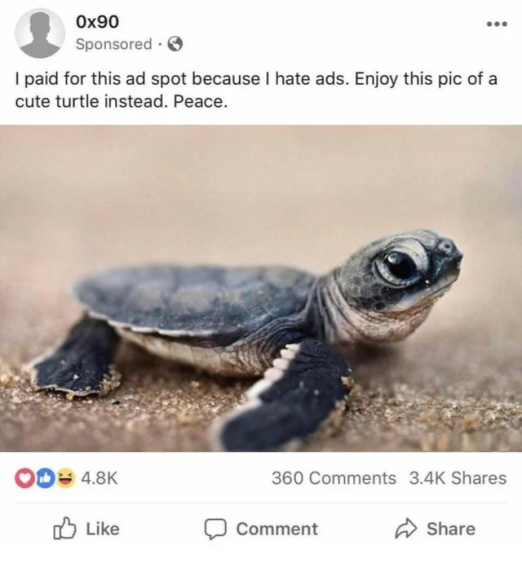
Task: View the 4.8K reactions count
Action: point(99,478)
